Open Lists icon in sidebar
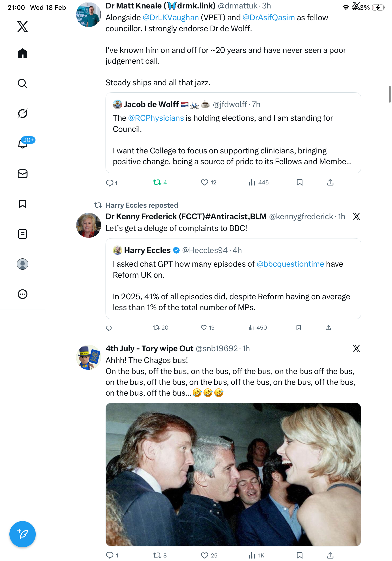 point(23,234)
